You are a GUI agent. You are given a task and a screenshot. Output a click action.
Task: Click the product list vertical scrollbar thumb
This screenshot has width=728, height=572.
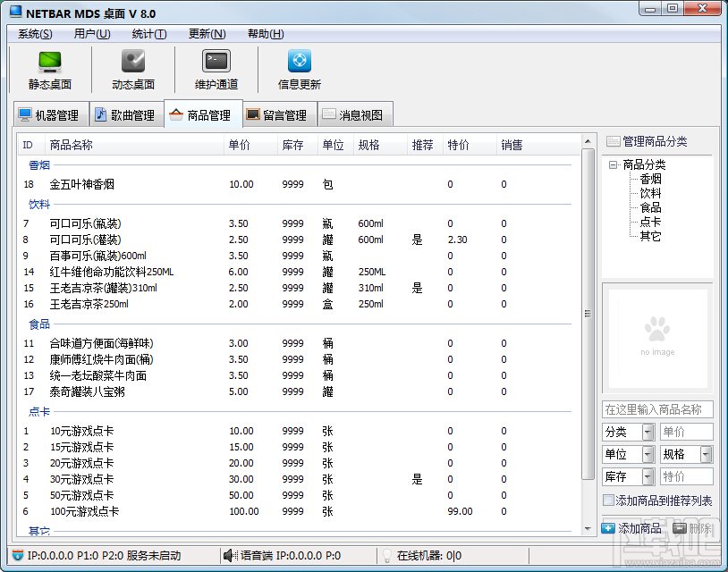pos(588,314)
